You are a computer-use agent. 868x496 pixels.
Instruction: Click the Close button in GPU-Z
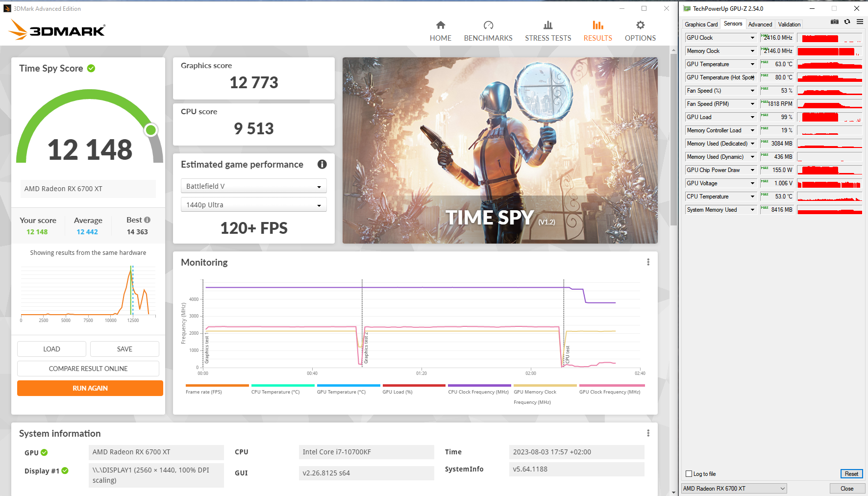(847, 489)
